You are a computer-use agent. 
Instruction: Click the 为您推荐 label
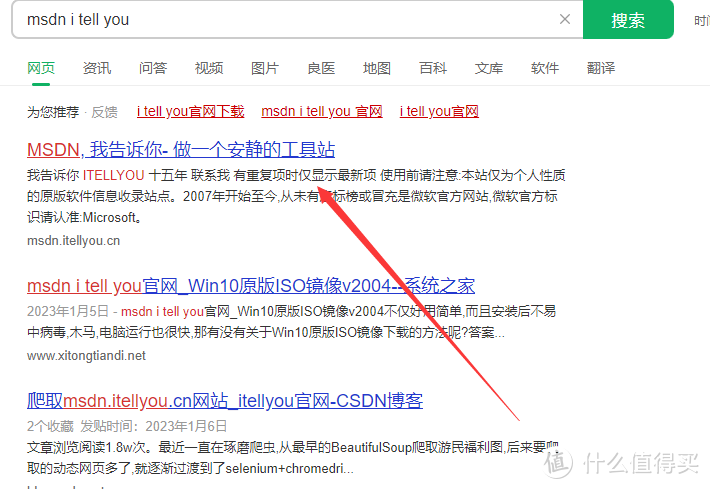(53, 112)
